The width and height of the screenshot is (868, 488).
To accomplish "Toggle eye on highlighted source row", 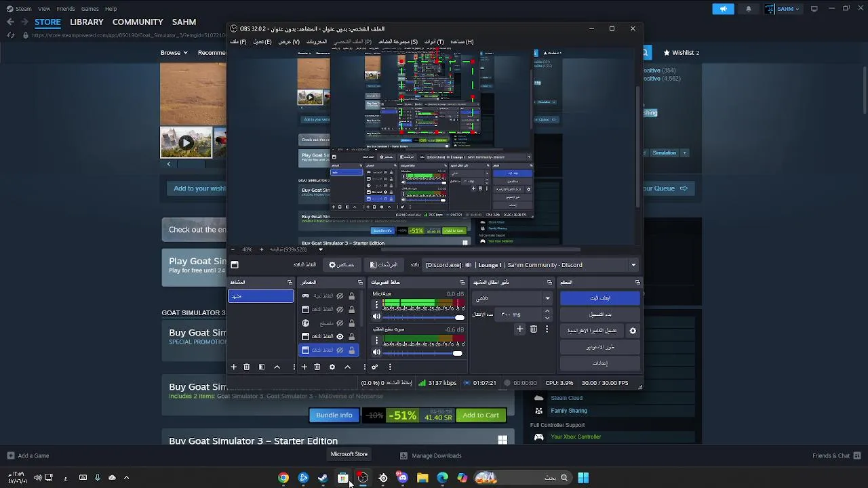I will [x=340, y=350].
